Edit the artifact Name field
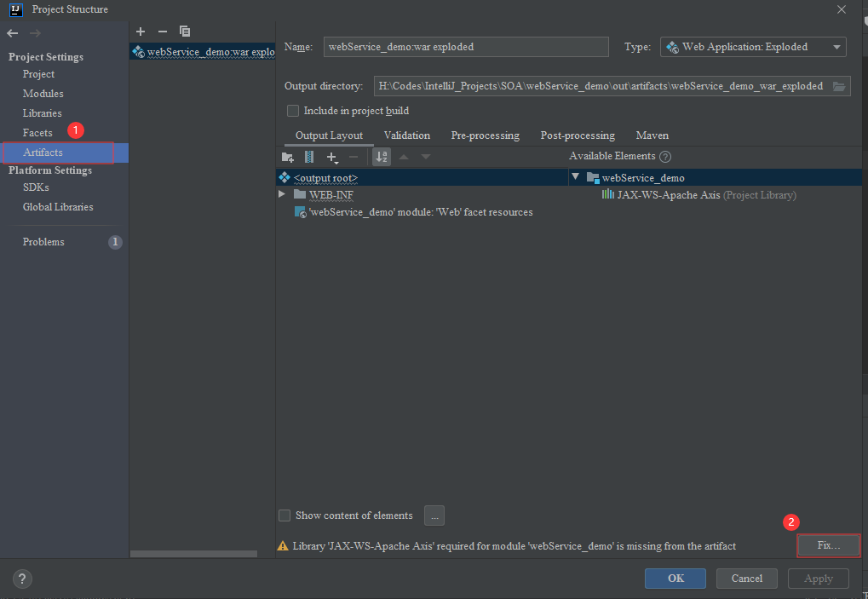The width and height of the screenshot is (868, 599). tap(466, 47)
